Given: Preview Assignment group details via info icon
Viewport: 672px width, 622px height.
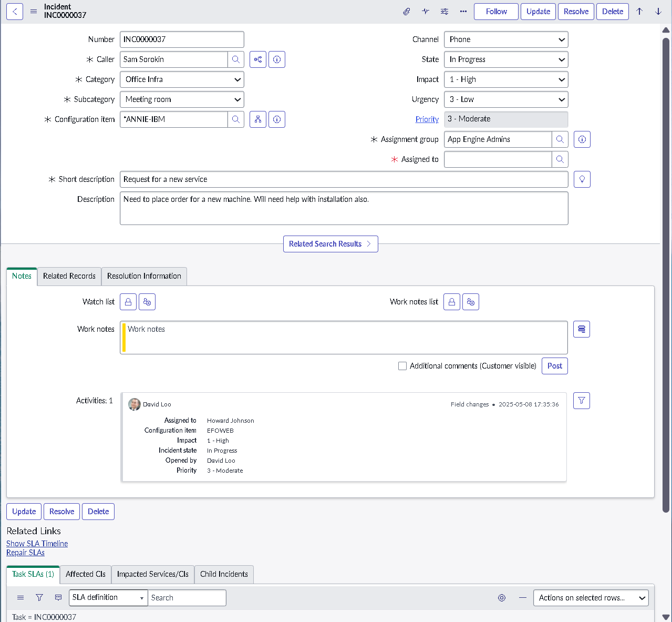Looking at the screenshot, I should click(582, 139).
